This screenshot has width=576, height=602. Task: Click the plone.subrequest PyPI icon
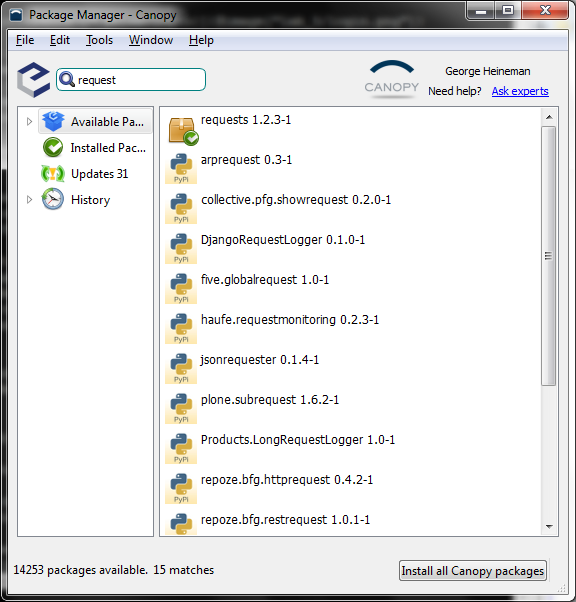181,408
